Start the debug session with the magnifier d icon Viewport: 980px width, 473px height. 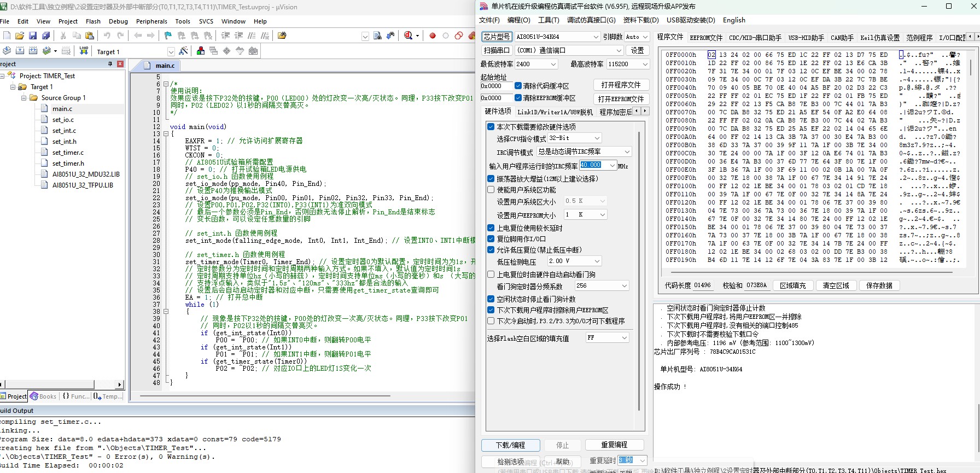408,36
